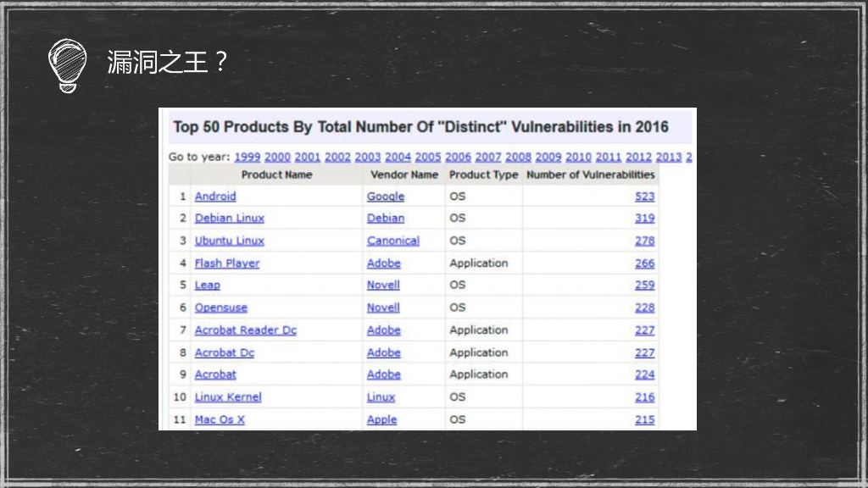Click the 漏洞之王？ slide title
Image resolution: width=868 pixels, height=488 pixels.
169,61
